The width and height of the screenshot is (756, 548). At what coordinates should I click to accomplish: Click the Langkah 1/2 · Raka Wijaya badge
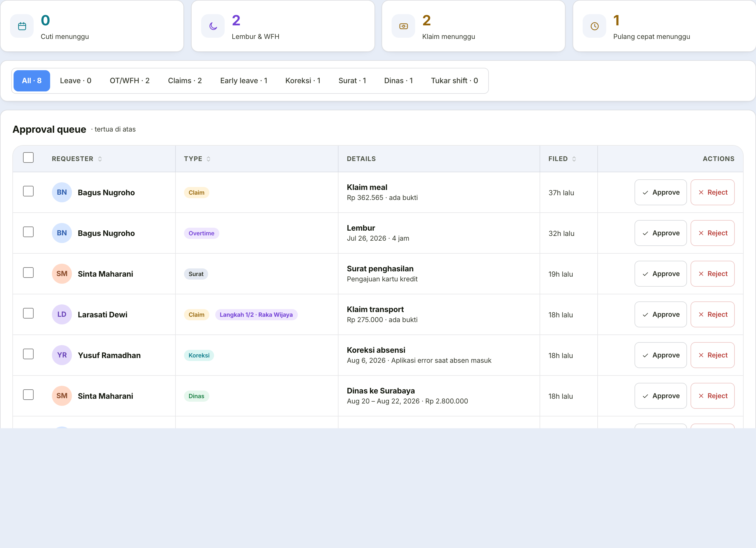(x=256, y=315)
